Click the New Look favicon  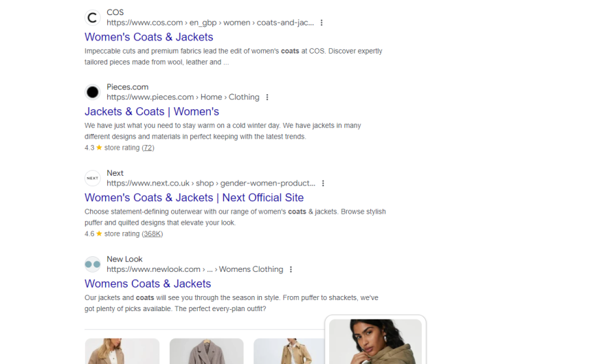pyautogui.click(x=92, y=264)
